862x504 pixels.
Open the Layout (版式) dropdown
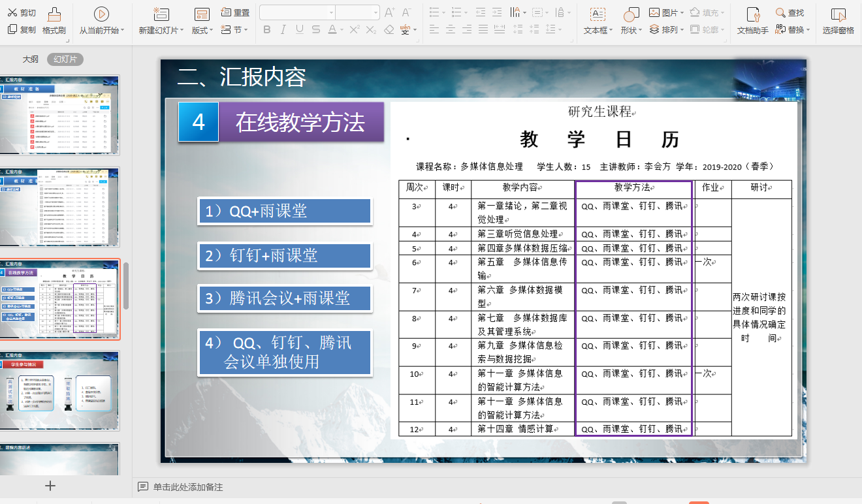pyautogui.click(x=203, y=30)
